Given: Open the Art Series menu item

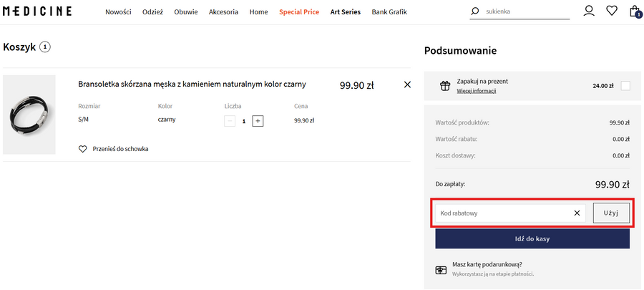Looking at the screenshot, I should [345, 12].
